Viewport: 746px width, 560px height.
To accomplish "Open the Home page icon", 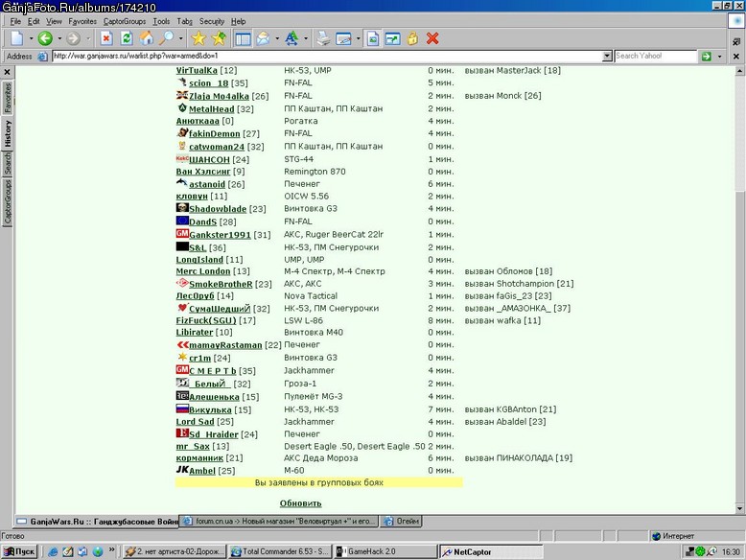I will (147, 38).
